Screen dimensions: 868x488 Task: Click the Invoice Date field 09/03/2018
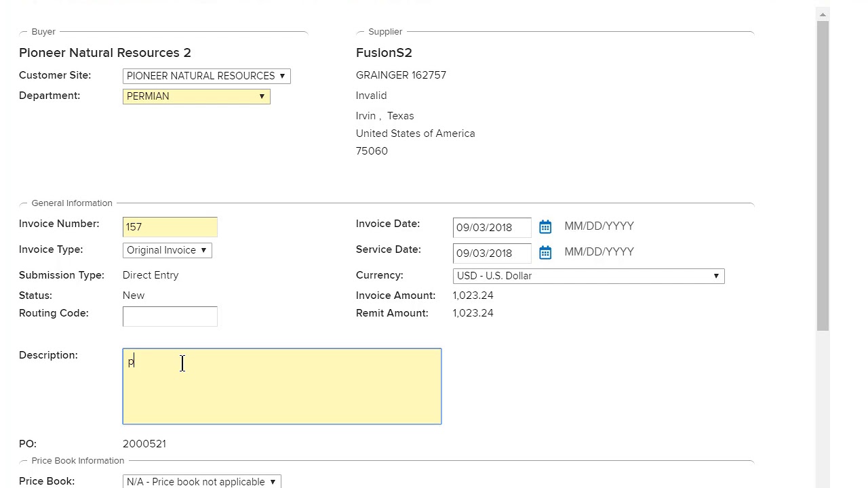(492, 227)
